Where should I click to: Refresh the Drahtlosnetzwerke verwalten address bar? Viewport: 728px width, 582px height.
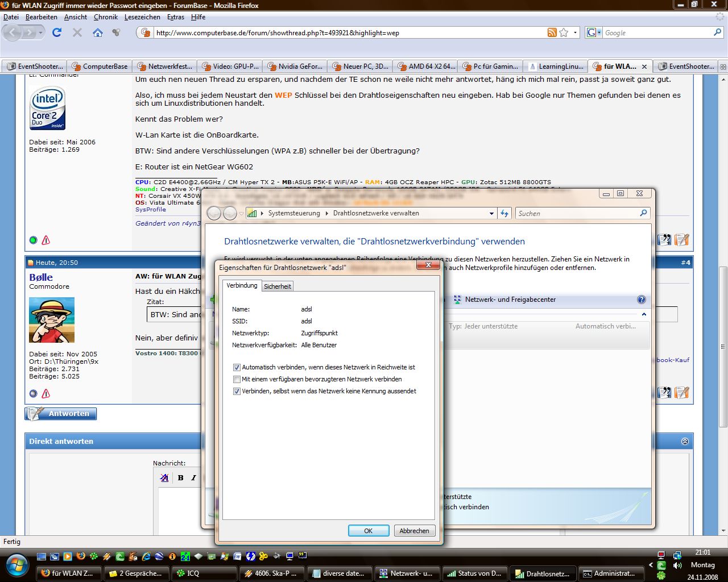pyautogui.click(x=504, y=213)
